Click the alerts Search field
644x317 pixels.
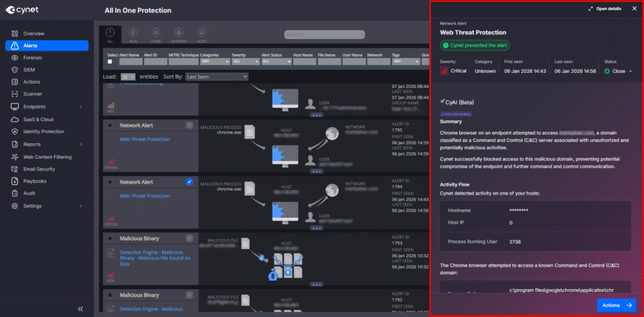pyautogui.click(x=321, y=35)
